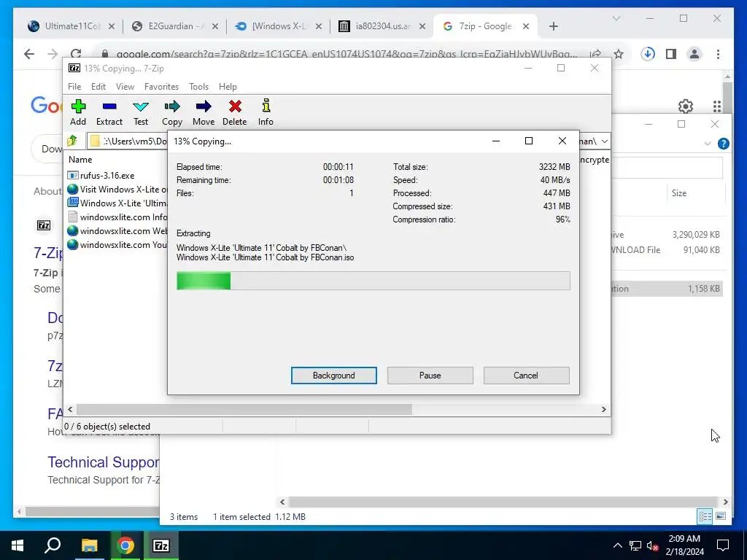Click the Size column header in Explorer
The height and width of the screenshot is (560, 747).
click(679, 192)
